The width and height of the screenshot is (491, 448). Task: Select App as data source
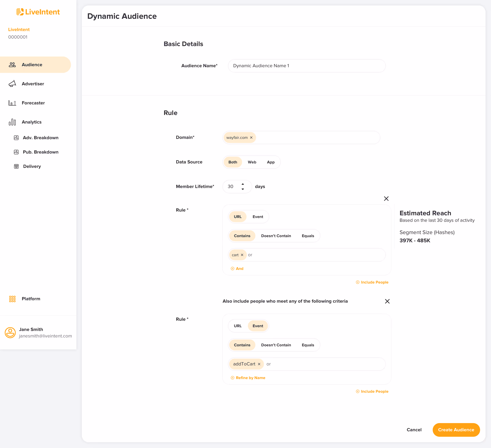click(271, 162)
